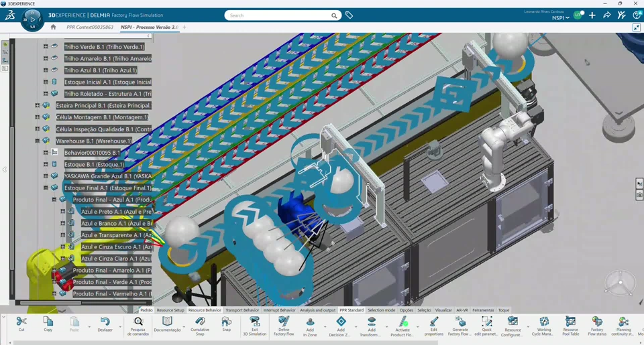Select Célula Inspeção Qualidade B.1

(103, 129)
